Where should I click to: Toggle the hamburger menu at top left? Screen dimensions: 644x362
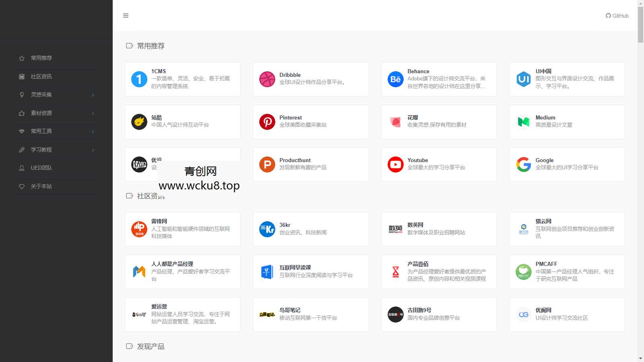coord(126,15)
